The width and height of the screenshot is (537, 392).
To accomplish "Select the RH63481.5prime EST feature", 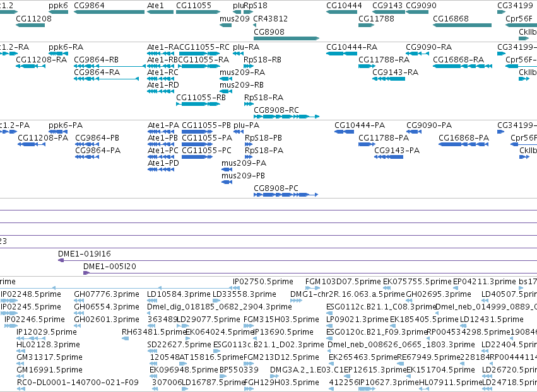I will click(x=126, y=338).
